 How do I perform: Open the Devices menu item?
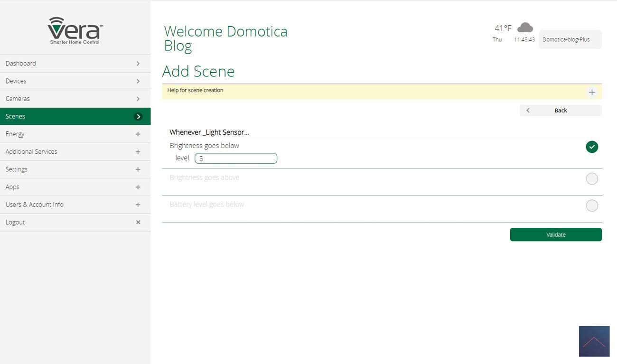coord(75,81)
